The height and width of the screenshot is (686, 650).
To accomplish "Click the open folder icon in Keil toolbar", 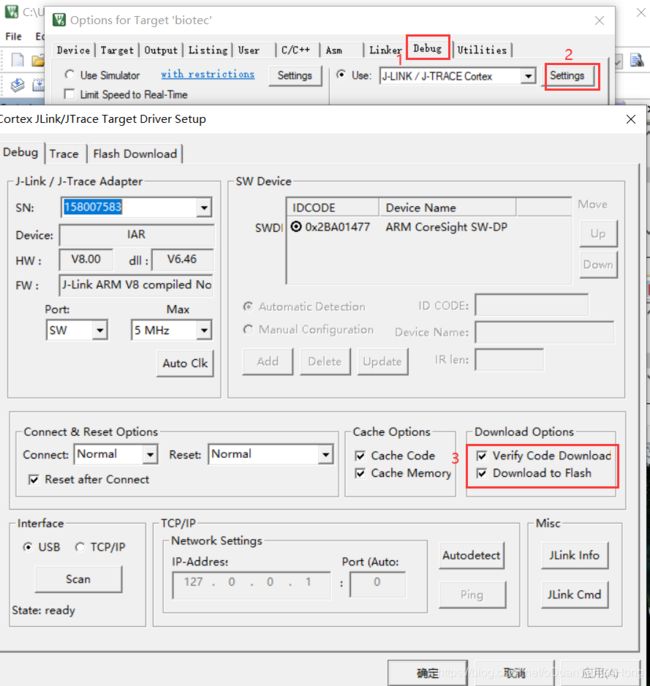I will point(38,60).
